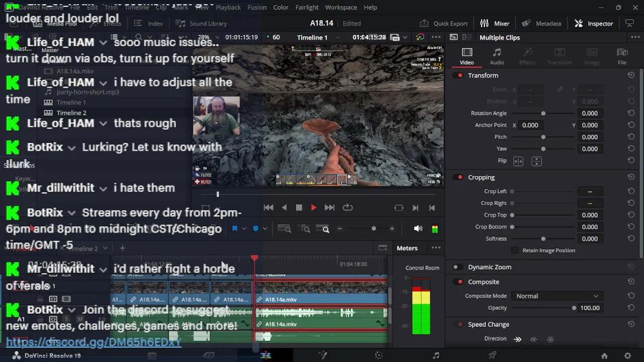
Task: Stop playback with the square stop button
Action: (x=299, y=208)
